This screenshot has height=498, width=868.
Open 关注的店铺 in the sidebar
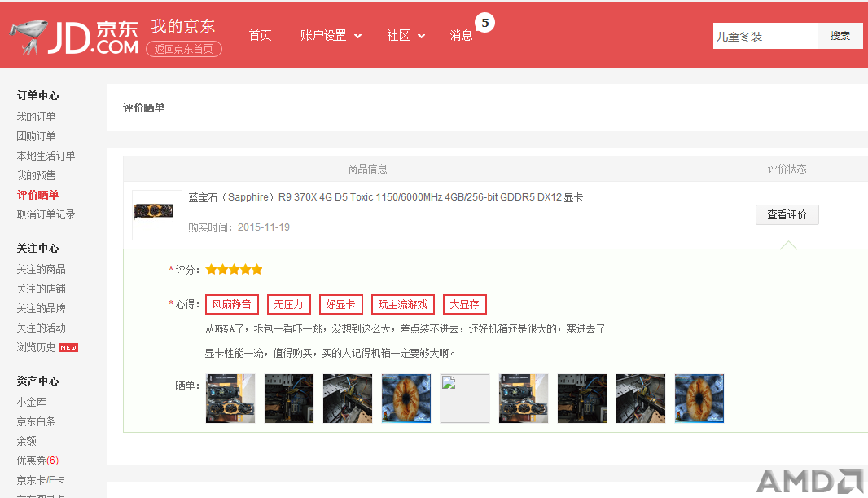click(41, 289)
